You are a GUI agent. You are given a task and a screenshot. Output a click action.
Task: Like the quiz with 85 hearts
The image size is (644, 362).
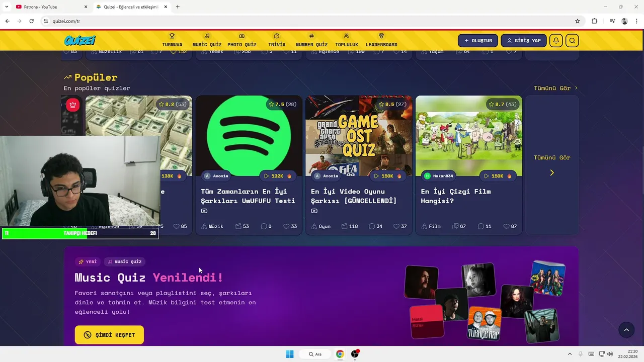click(x=180, y=226)
